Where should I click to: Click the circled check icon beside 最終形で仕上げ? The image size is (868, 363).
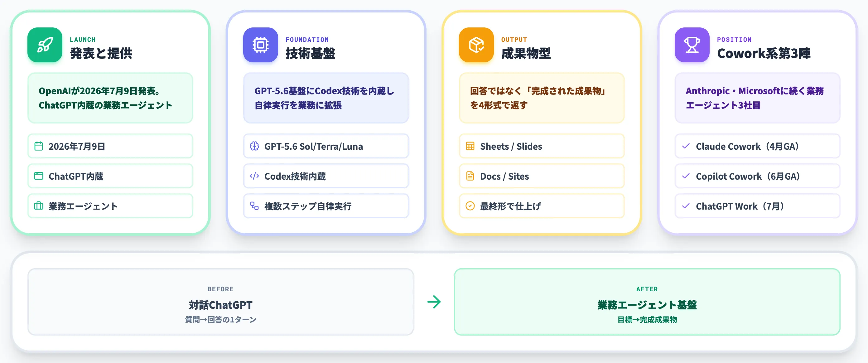pos(470,206)
